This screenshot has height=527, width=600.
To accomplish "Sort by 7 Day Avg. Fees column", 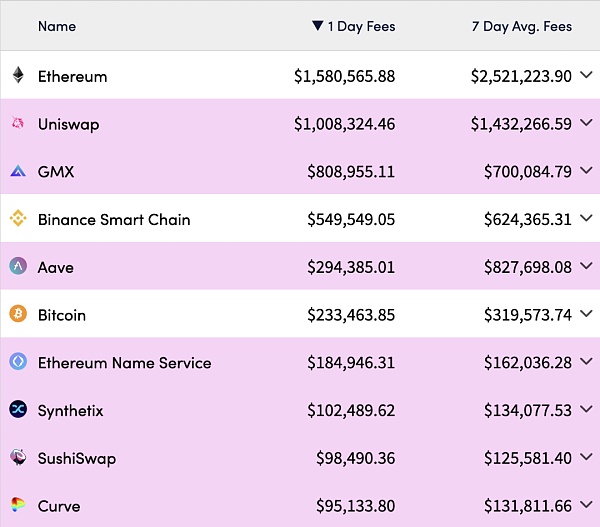I will coord(521,26).
